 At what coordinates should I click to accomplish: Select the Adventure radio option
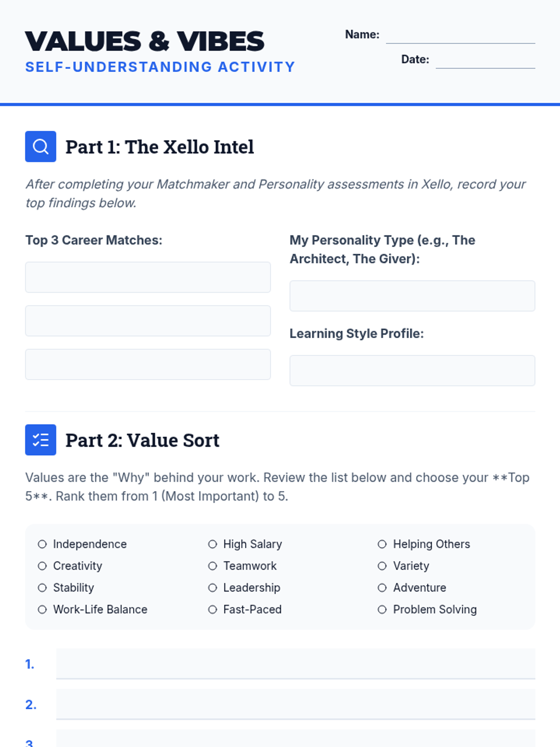[382, 587]
